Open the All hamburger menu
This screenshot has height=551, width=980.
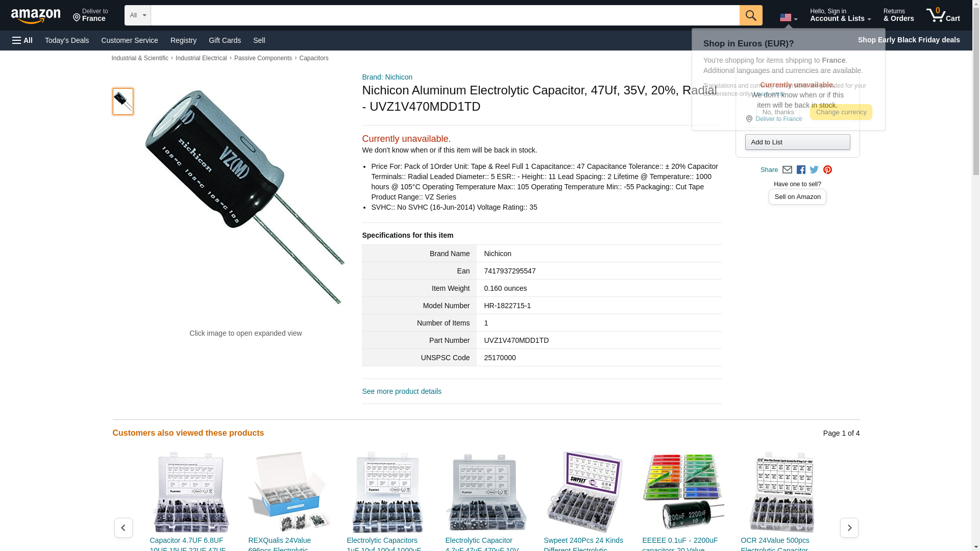click(x=22, y=40)
